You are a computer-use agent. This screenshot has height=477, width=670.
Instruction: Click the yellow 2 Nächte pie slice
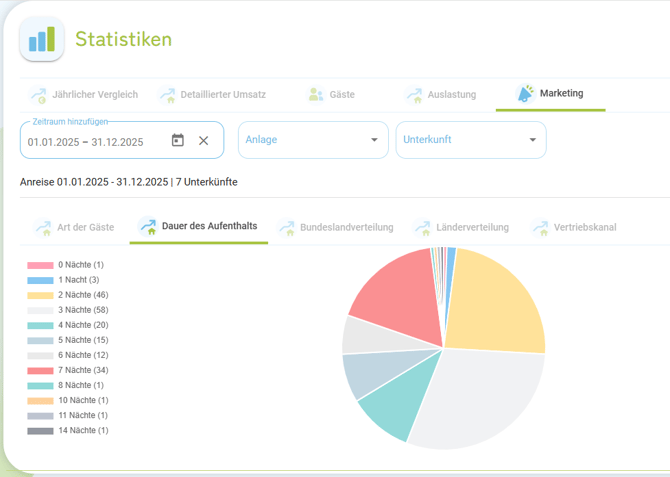[496, 303]
